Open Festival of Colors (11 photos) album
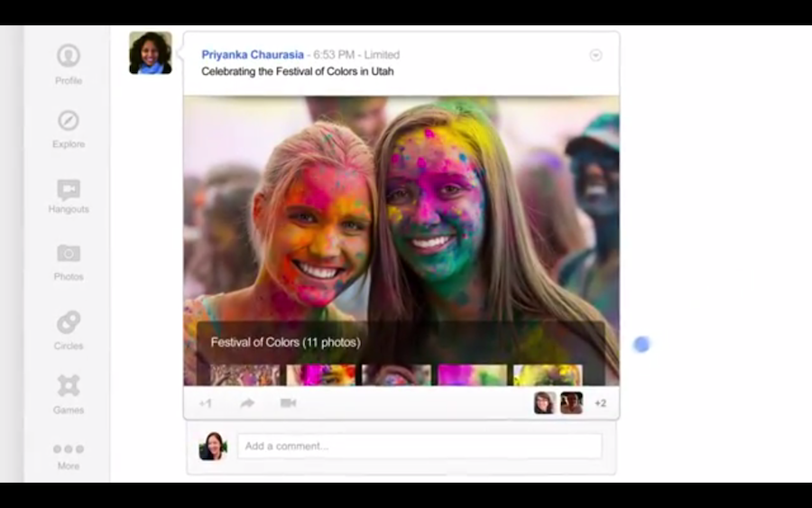 coord(285,342)
